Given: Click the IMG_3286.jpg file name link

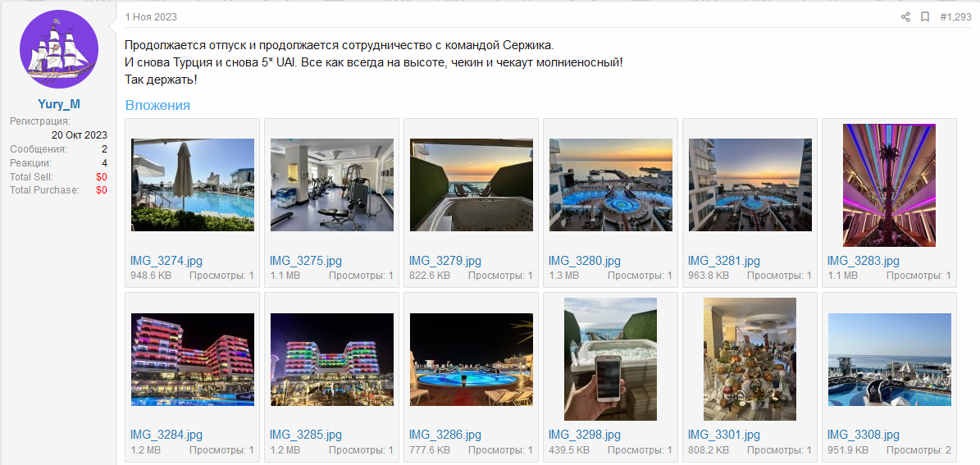Looking at the screenshot, I should pyautogui.click(x=445, y=435).
